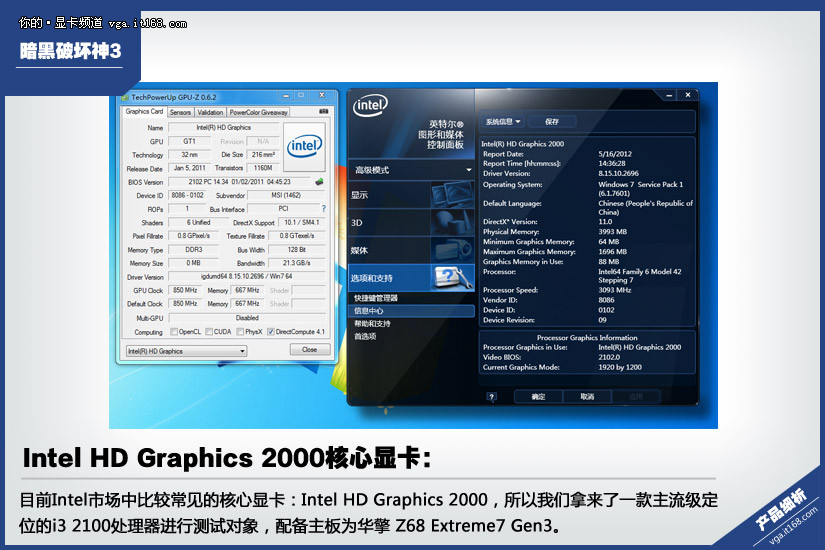
Task: Click the 媒体 camcorder icon
Action: (451, 250)
